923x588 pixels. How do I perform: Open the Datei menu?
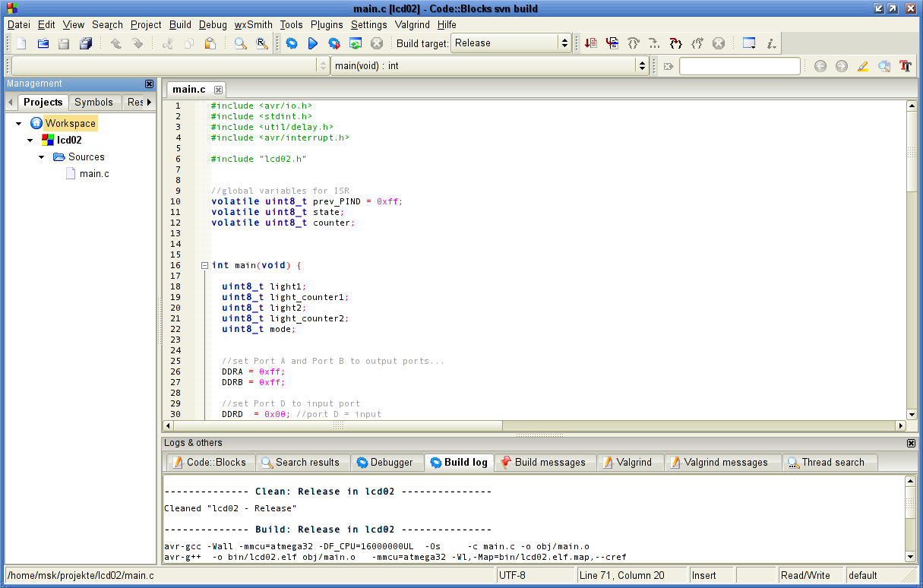tap(19, 24)
